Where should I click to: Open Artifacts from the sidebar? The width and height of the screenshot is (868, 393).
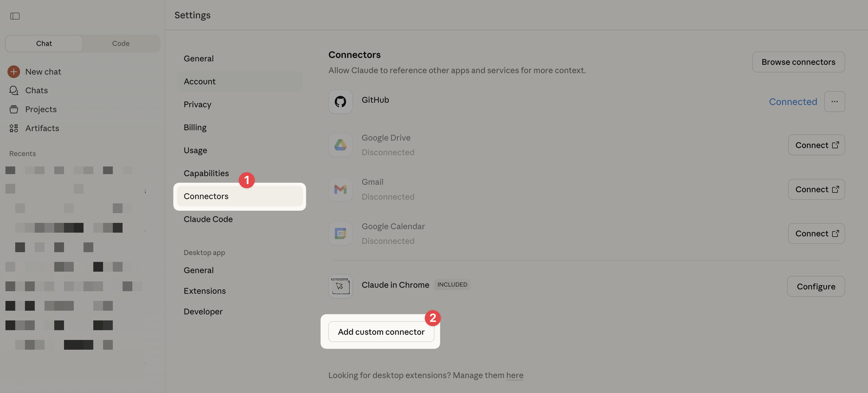42,128
